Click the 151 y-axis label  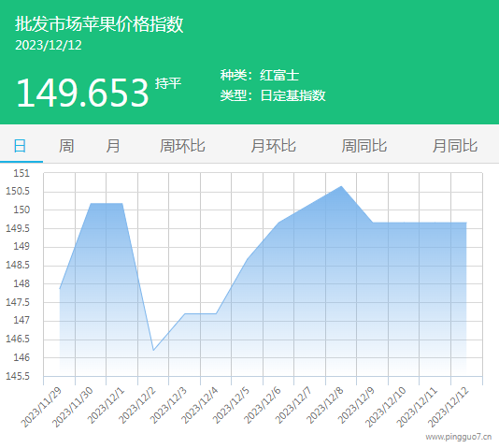tap(21, 173)
